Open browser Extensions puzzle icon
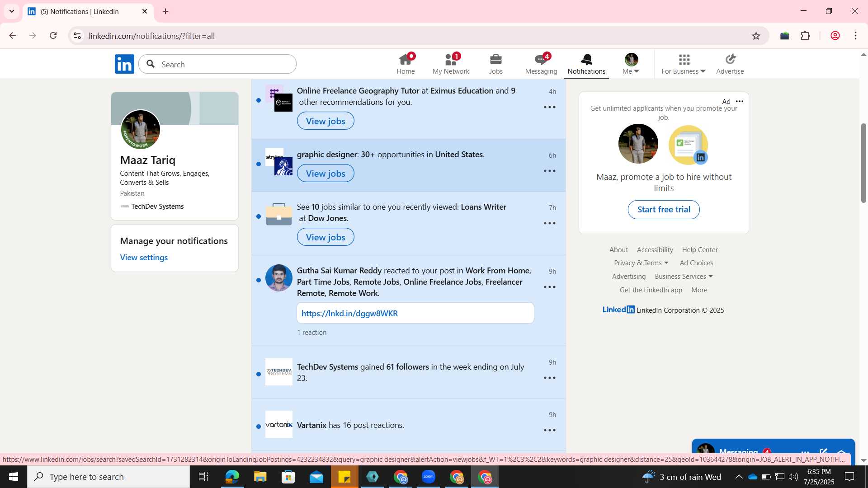This screenshot has height=488, width=868. 805,36
